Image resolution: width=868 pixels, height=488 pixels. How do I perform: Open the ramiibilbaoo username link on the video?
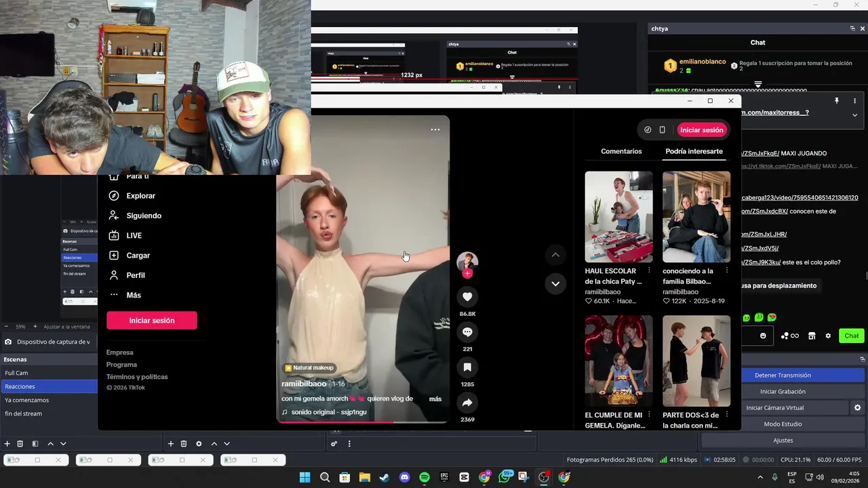tap(304, 384)
